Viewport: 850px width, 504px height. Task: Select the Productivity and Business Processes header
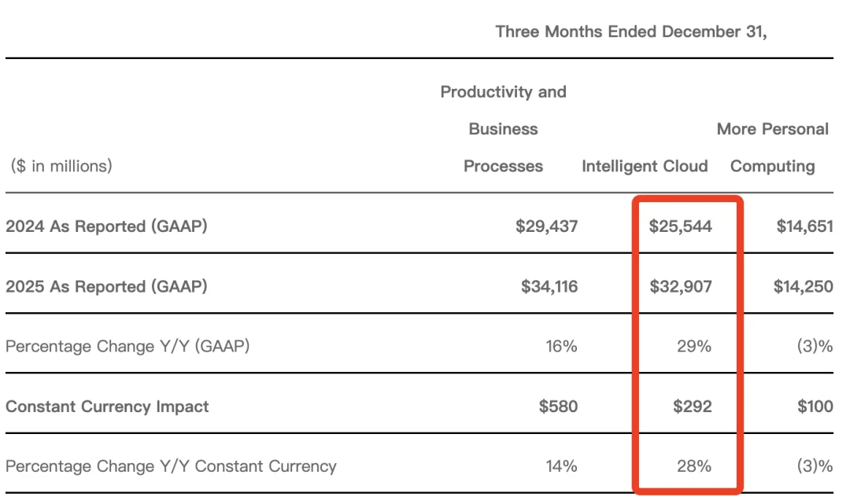(x=503, y=129)
